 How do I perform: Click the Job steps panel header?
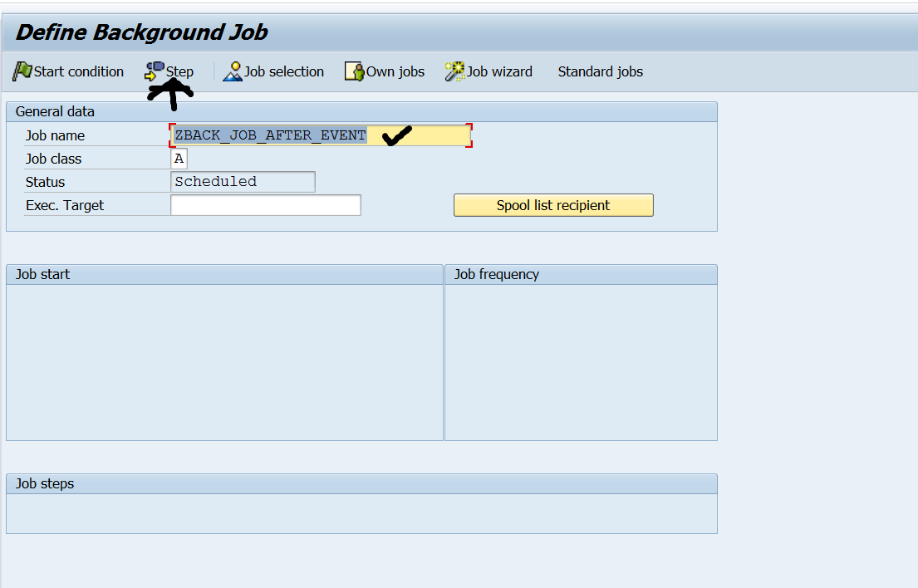pos(361,484)
